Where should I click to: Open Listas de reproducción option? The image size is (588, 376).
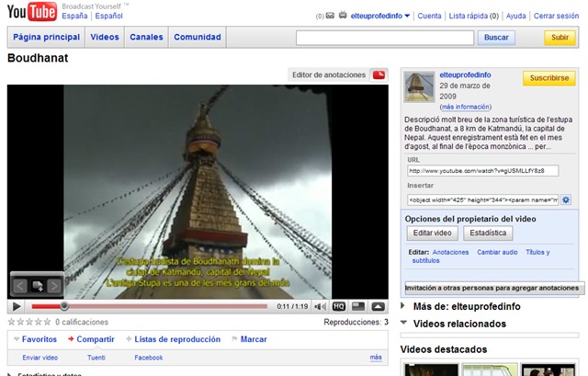tap(177, 339)
